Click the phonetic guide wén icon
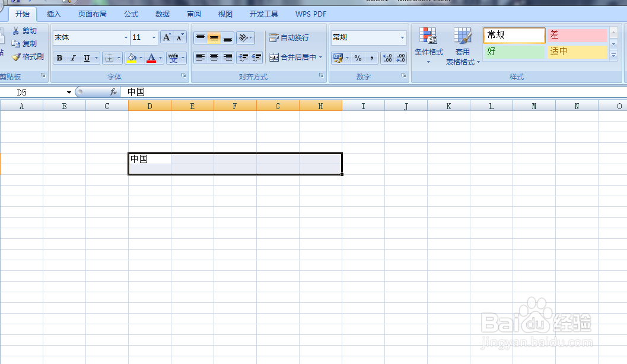The image size is (627, 364). (173, 58)
